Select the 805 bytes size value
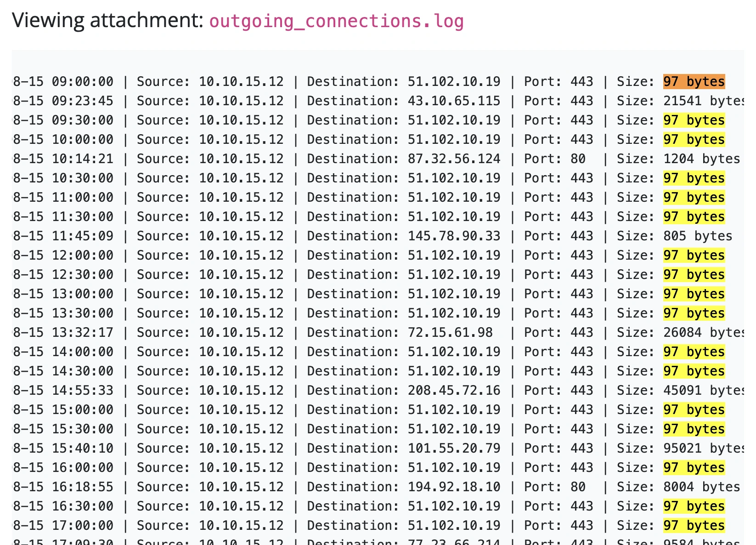The height and width of the screenshot is (545, 756). 698,236
